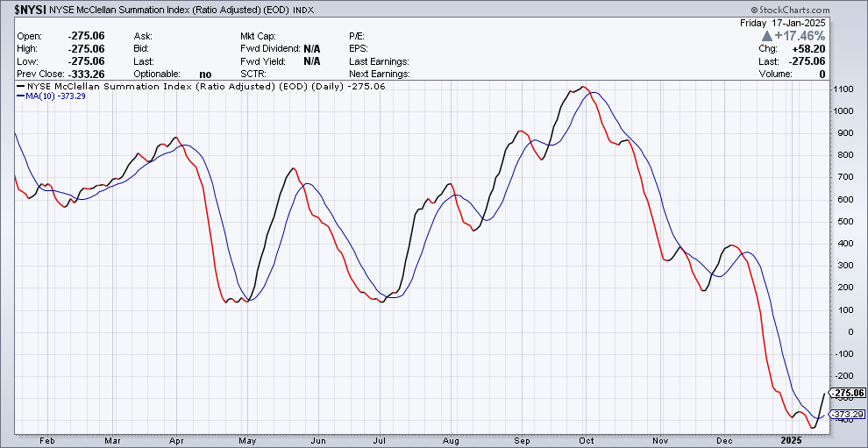Click the Sep month label on time axis
Image resolution: width=868 pixels, height=448 pixels.
[x=522, y=441]
